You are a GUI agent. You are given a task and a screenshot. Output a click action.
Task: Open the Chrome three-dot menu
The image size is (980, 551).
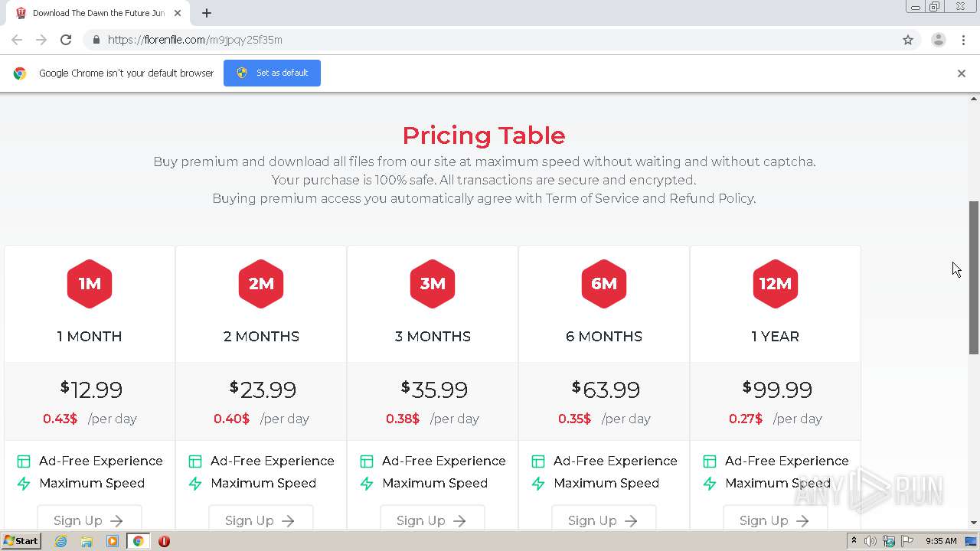(x=963, y=40)
